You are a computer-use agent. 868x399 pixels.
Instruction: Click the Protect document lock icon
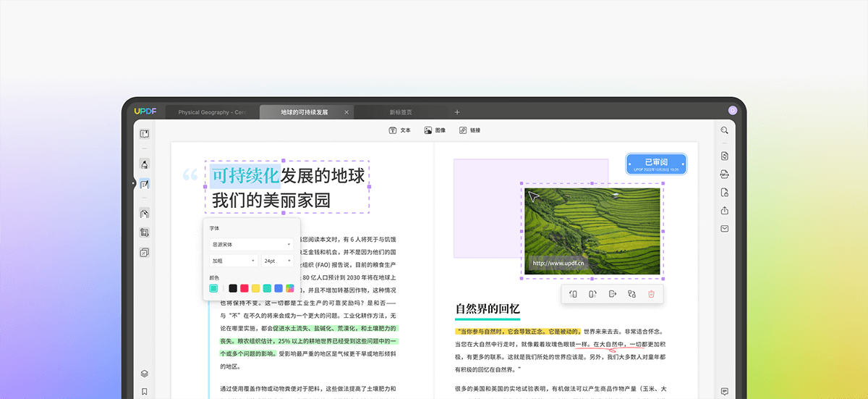click(x=724, y=193)
